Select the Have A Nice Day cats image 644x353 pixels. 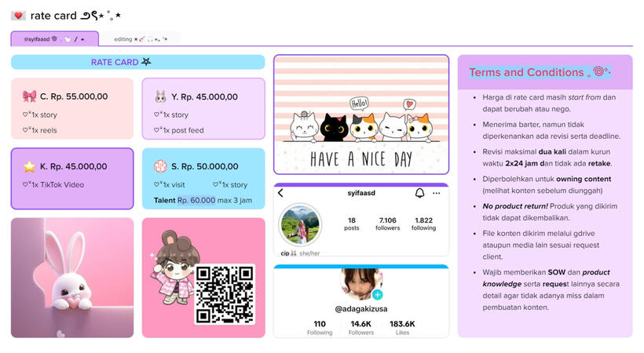(x=361, y=115)
